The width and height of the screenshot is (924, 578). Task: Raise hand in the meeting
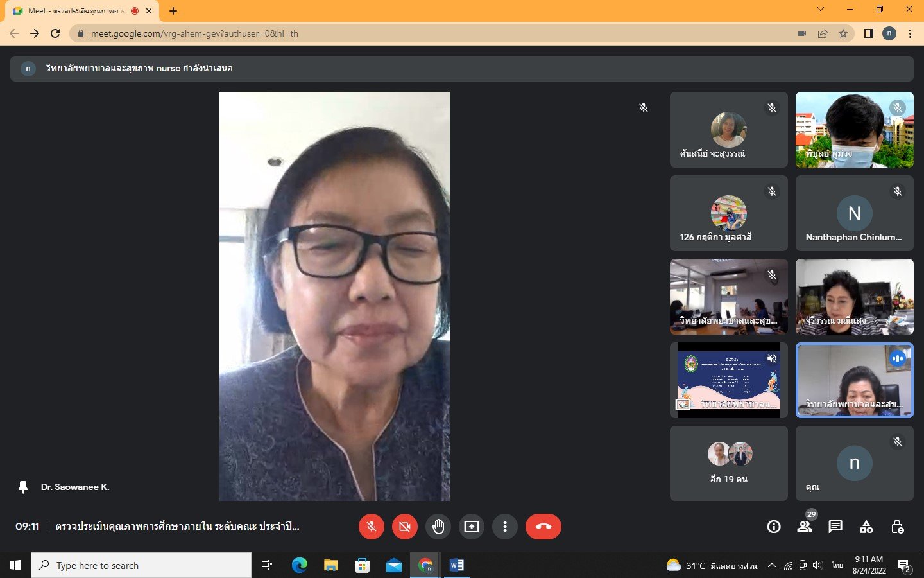438,527
